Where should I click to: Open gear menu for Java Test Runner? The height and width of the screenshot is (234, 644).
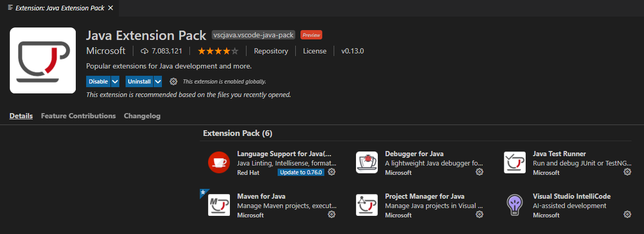627,172
